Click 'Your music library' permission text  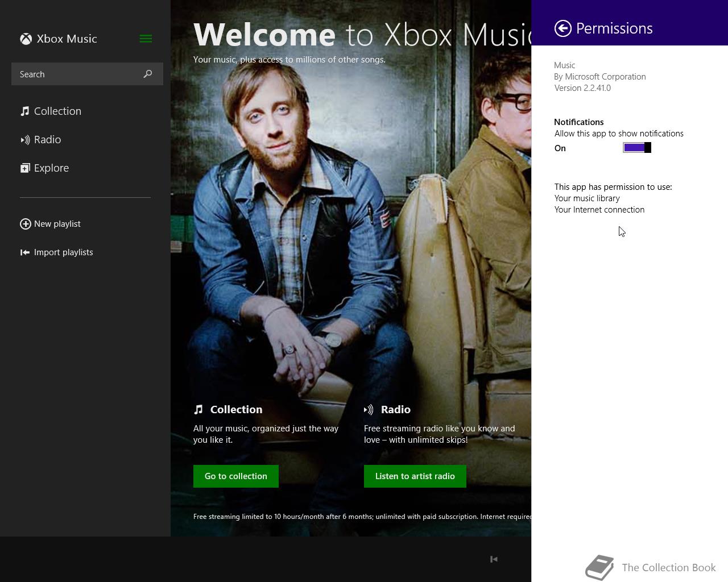[x=587, y=198]
